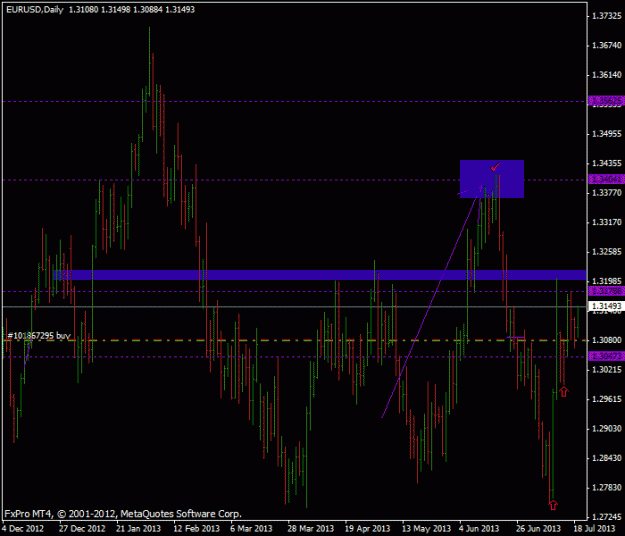Click the 1.28430 price scale label

click(606, 458)
